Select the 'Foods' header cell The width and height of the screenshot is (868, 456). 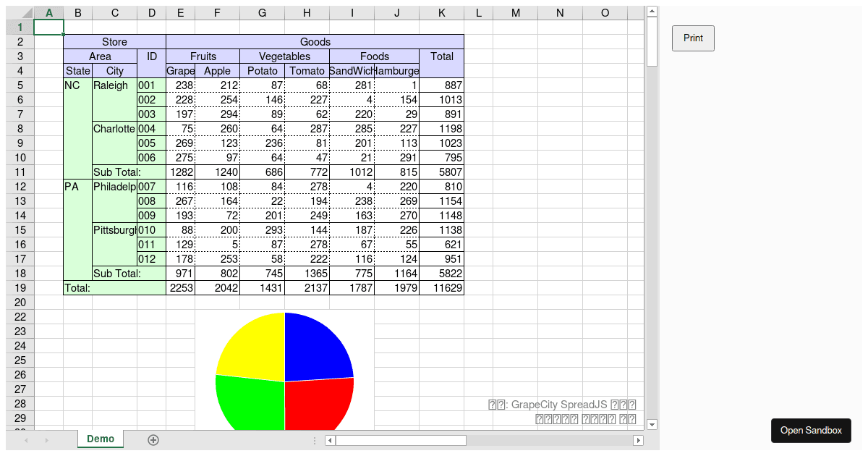coord(374,56)
